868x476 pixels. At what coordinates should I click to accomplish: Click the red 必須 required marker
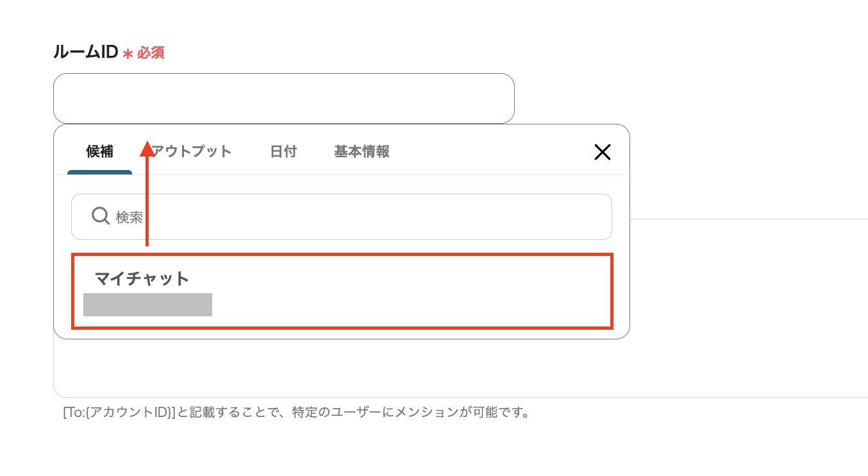[x=151, y=53]
